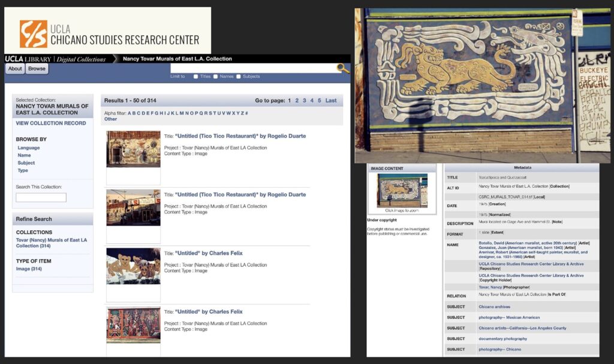Go to results page 5
The width and height of the screenshot is (614, 364).
319,101
